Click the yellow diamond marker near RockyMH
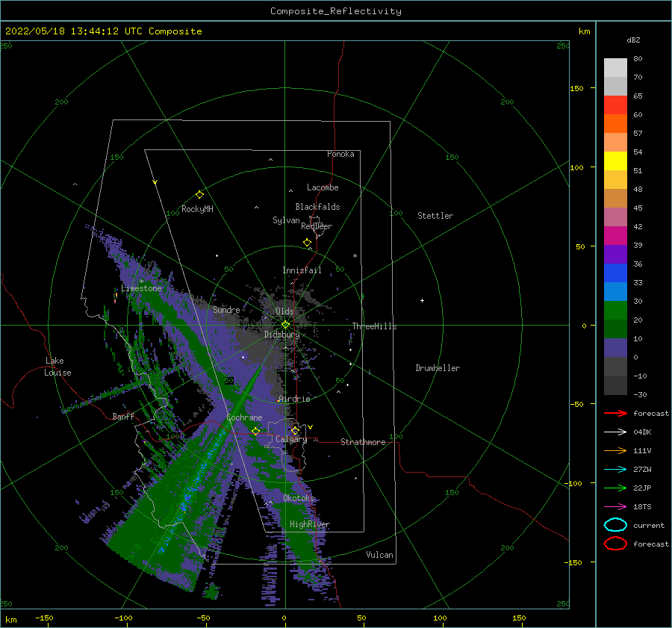This screenshot has height=628, width=672. click(x=199, y=195)
